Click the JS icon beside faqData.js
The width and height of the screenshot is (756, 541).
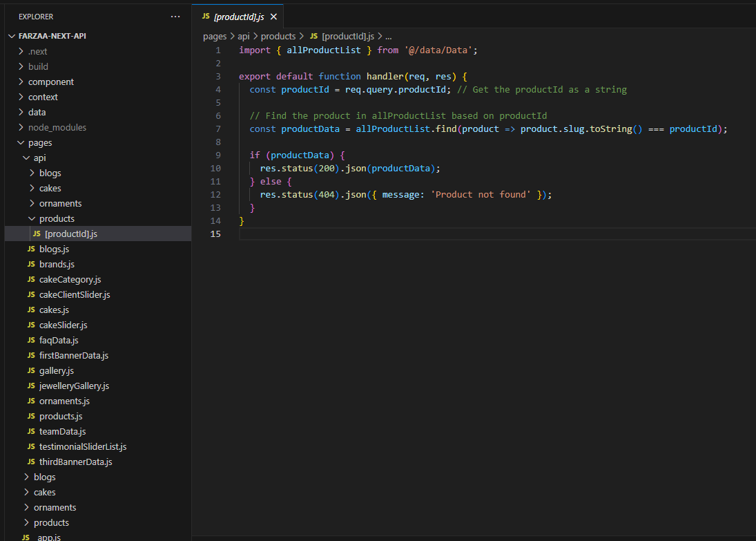(31, 340)
